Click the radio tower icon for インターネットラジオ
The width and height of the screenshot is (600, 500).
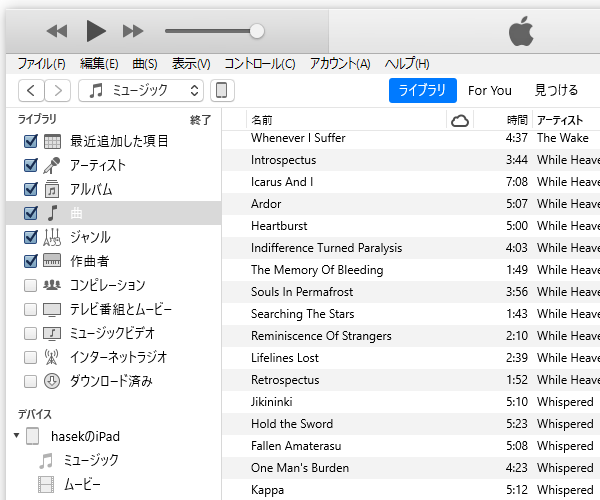[52, 357]
